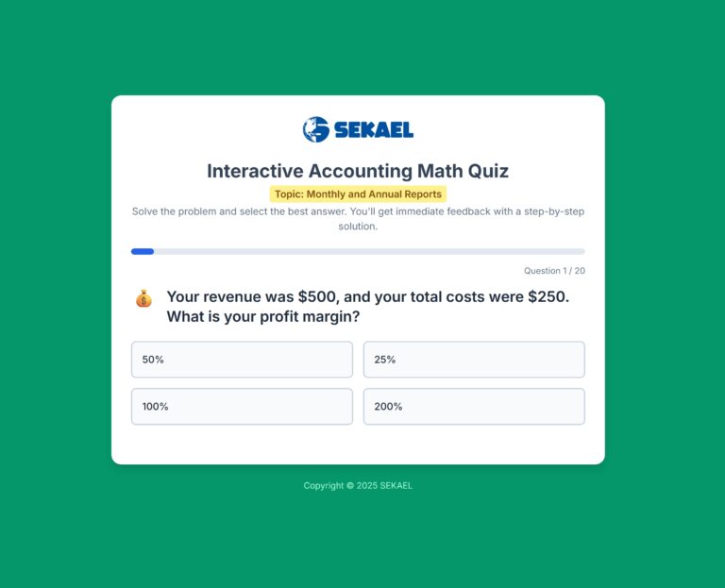Click the money bag emoji icon
Screen dimensions: 725x588
143,299
